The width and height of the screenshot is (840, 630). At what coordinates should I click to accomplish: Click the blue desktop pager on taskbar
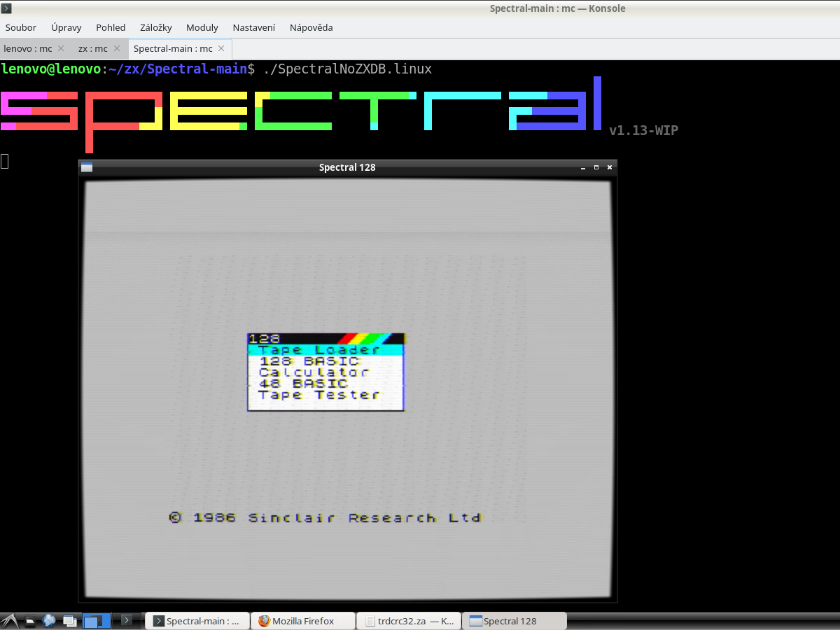click(97, 621)
